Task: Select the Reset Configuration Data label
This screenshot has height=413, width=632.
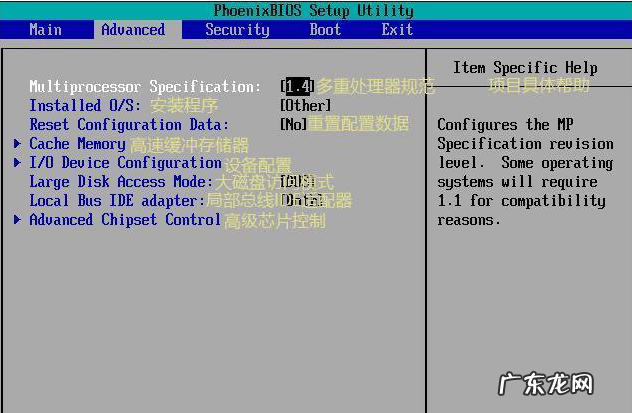Action: click(x=129, y=125)
